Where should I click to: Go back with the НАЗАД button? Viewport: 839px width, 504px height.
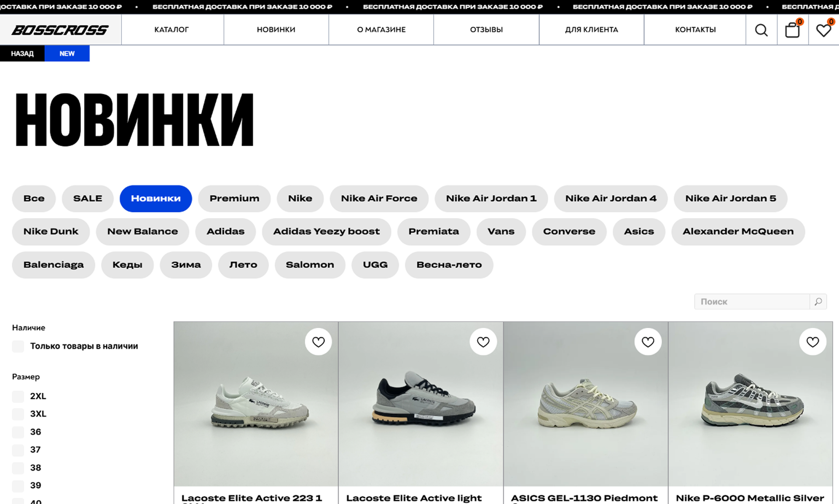tap(22, 53)
